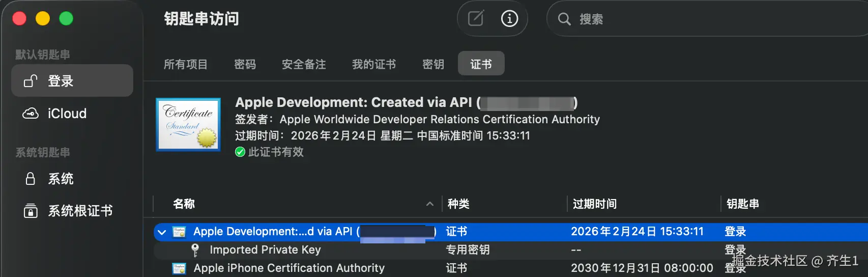
Task: Click the icon beside 系统根证书
Action: (x=31, y=211)
